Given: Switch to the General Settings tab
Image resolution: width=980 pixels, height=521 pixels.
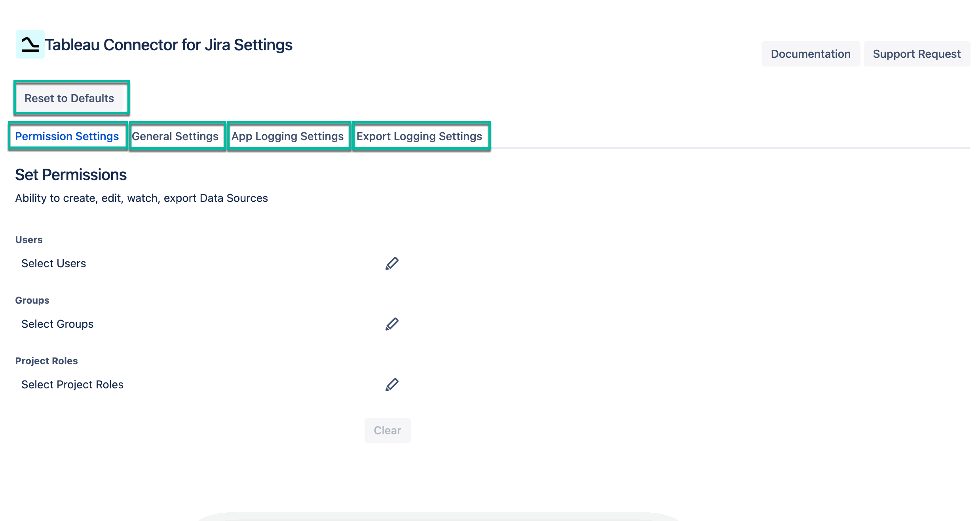Looking at the screenshot, I should tap(176, 136).
